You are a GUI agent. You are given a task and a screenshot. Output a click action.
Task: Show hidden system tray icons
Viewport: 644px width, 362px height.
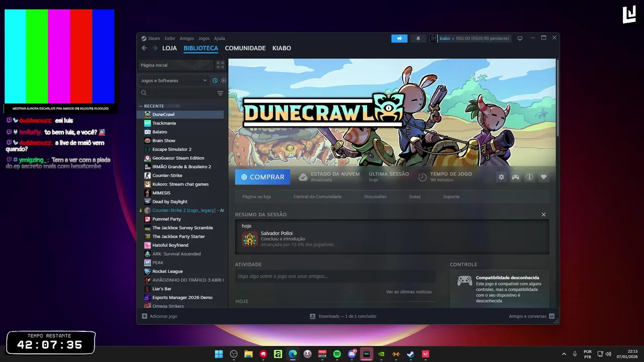(564, 354)
